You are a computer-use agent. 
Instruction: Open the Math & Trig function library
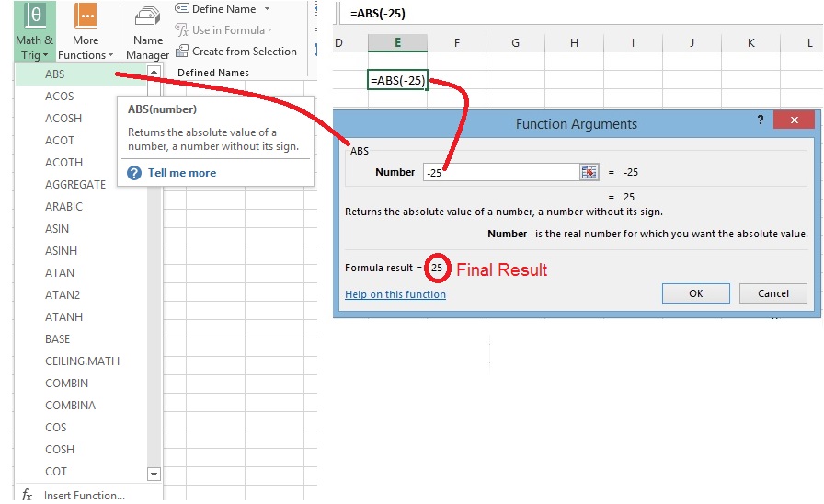[34, 31]
